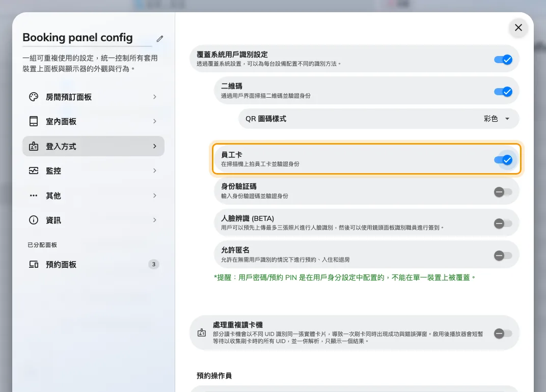This screenshot has width=546, height=392.
Task: Click the QR 圖碼樣式 label
Action: tap(266, 119)
